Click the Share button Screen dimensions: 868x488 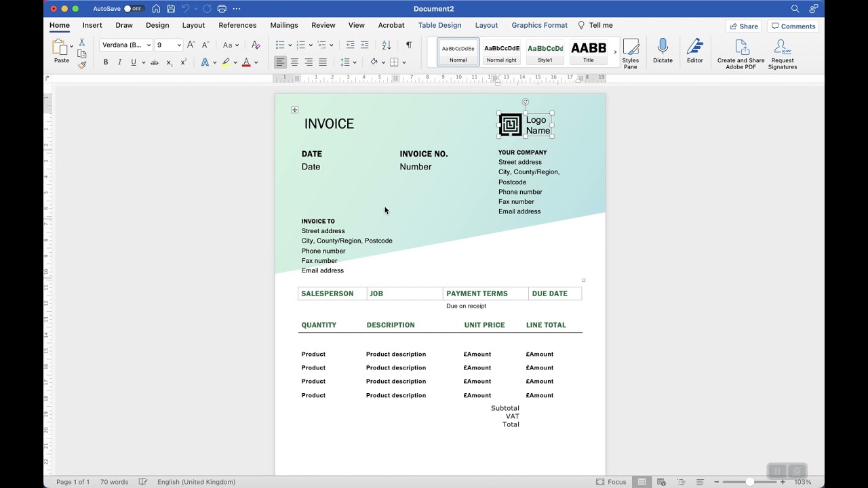[744, 26]
